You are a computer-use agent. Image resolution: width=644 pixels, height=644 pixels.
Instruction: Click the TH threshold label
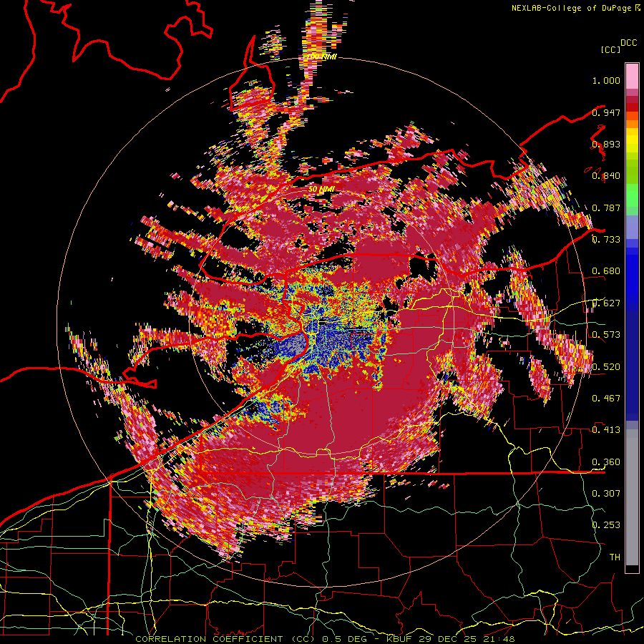pos(615,557)
